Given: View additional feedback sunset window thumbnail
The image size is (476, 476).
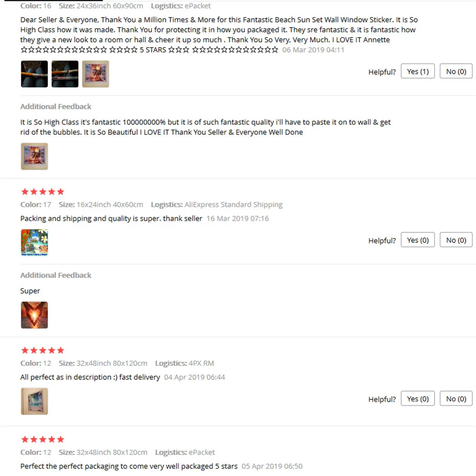Looking at the screenshot, I should 34,156.
